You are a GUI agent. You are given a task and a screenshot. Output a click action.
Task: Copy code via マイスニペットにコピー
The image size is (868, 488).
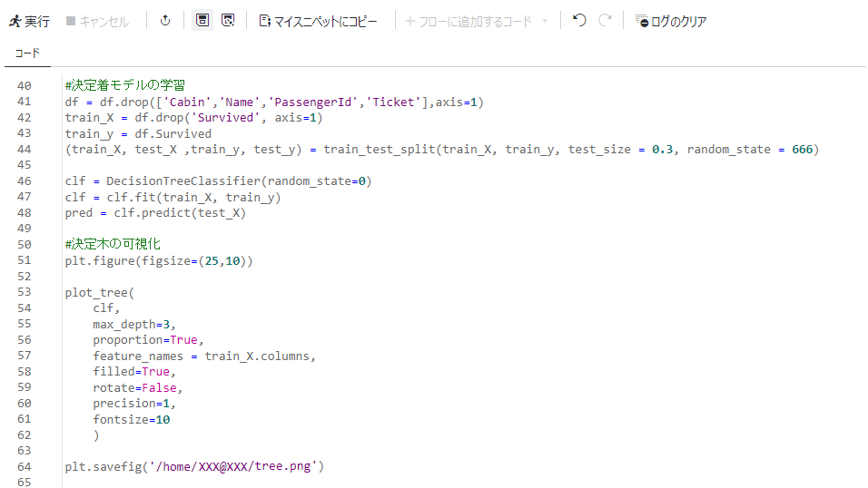pos(318,21)
